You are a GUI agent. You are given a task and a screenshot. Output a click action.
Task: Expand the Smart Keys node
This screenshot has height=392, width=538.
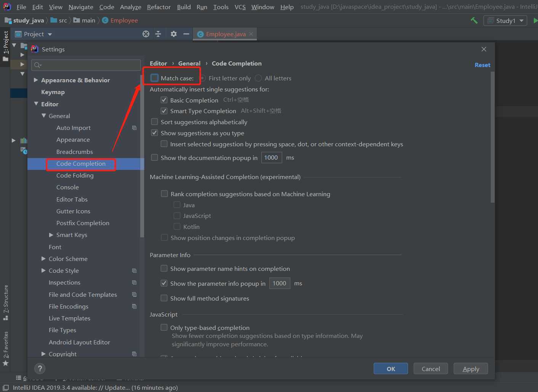(51, 235)
